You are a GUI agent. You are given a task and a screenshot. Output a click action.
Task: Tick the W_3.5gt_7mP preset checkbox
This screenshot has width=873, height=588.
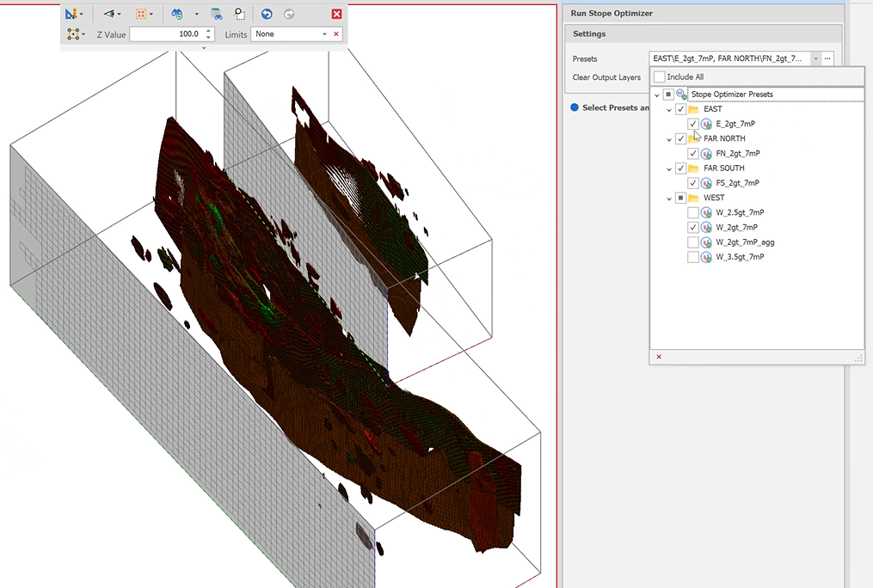click(x=693, y=257)
